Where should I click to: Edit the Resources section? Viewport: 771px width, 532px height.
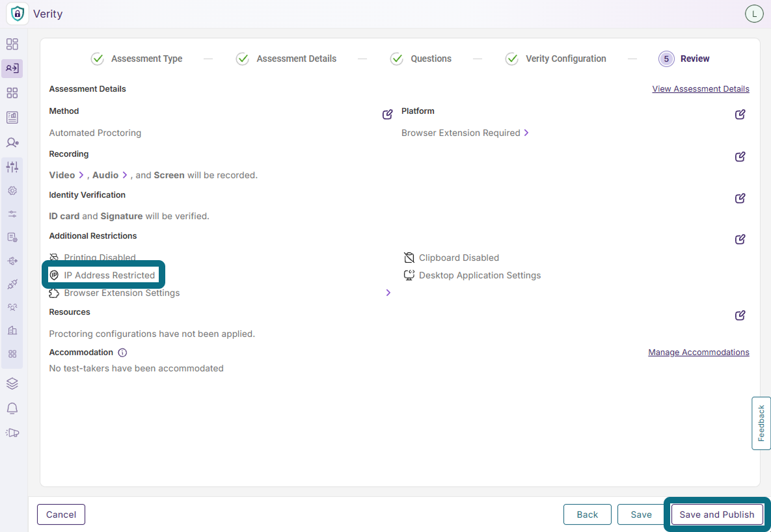(740, 315)
